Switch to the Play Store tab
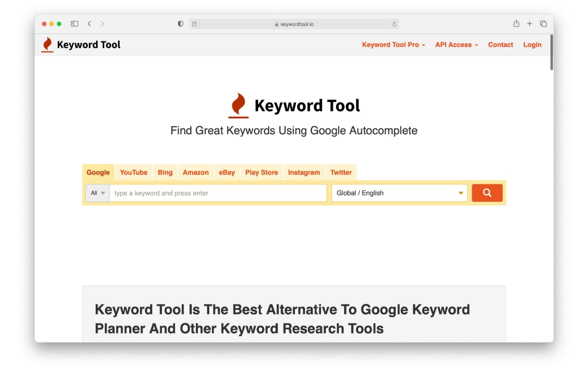The width and height of the screenshot is (588, 370). point(262,172)
